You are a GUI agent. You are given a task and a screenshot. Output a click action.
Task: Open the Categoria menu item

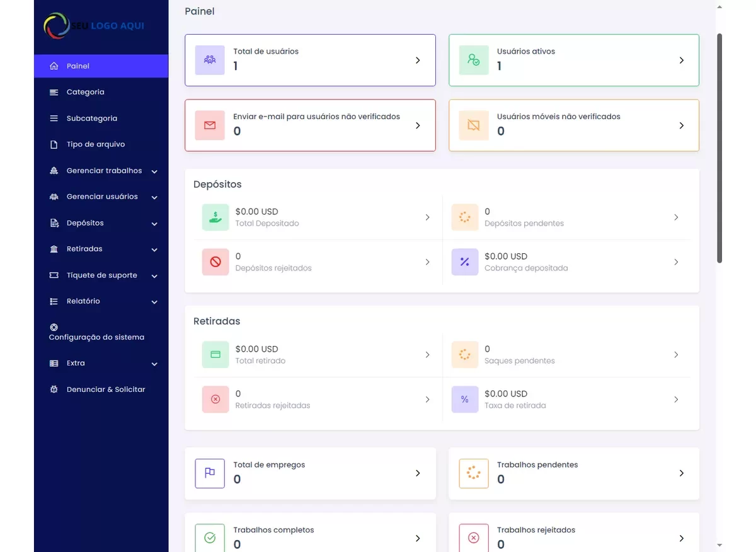tap(86, 92)
